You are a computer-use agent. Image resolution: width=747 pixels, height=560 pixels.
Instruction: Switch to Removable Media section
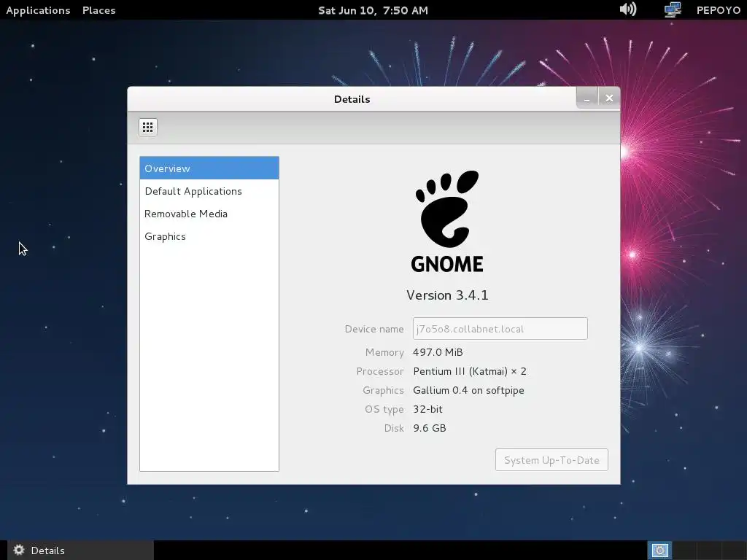209,214
